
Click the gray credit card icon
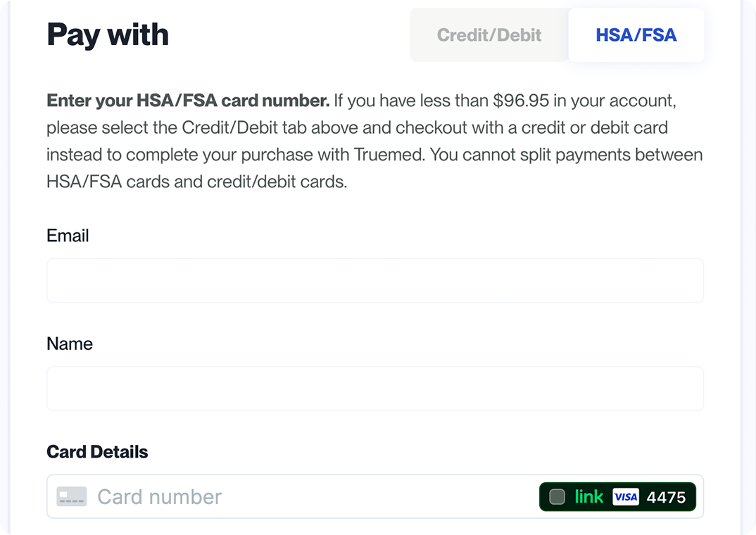click(x=72, y=497)
